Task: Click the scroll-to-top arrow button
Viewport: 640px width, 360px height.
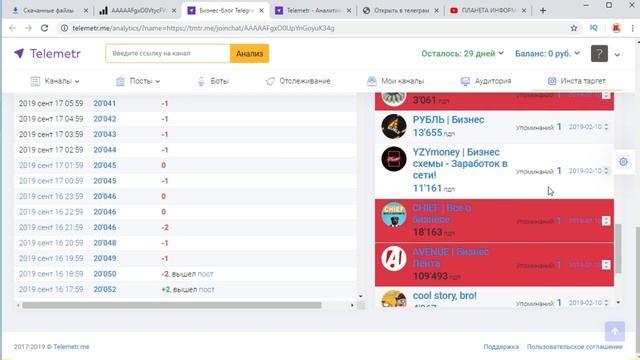Action: (x=615, y=331)
